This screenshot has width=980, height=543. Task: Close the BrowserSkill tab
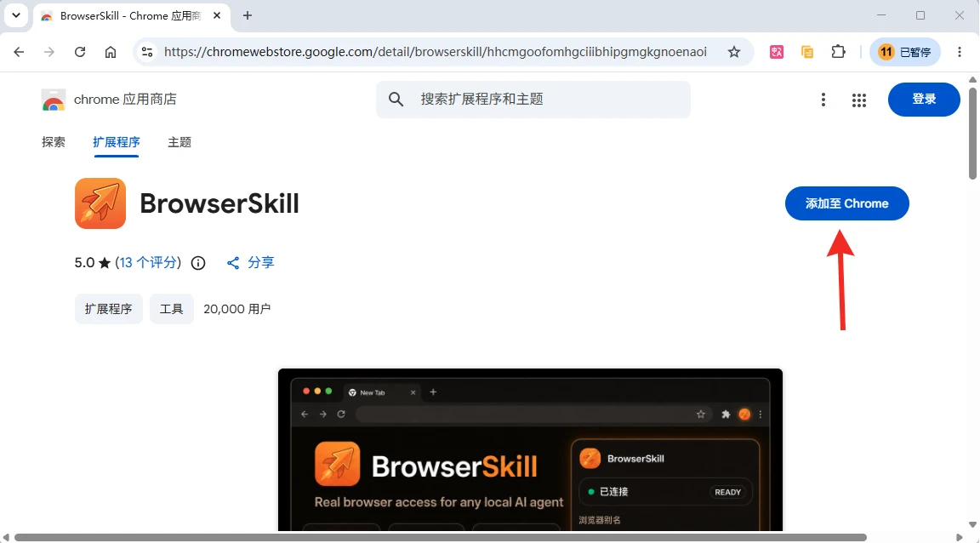pyautogui.click(x=217, y=15)
